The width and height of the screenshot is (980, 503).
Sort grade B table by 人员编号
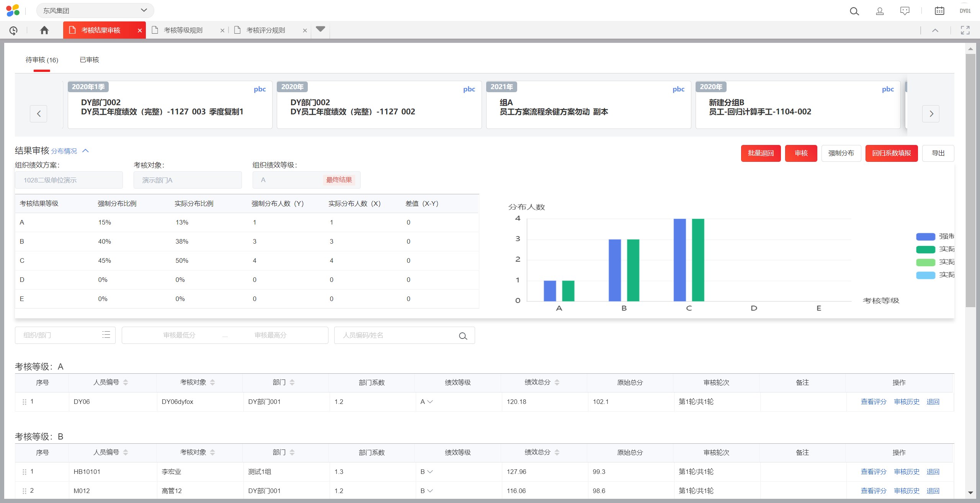coord(126,453)
